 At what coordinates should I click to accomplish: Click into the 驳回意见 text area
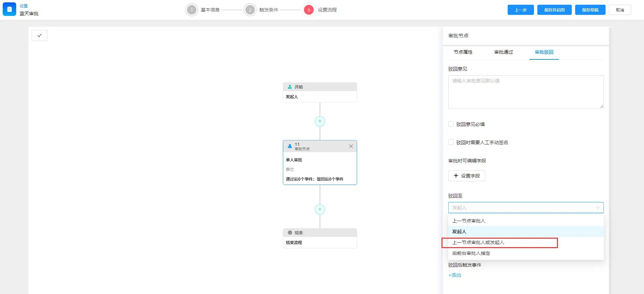click(x=526, y=92)
